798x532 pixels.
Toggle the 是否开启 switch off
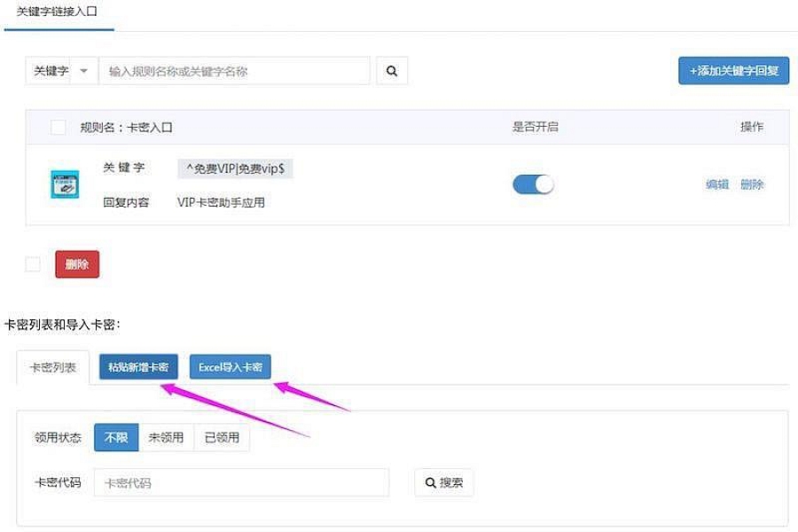click(x=533, y=184)
